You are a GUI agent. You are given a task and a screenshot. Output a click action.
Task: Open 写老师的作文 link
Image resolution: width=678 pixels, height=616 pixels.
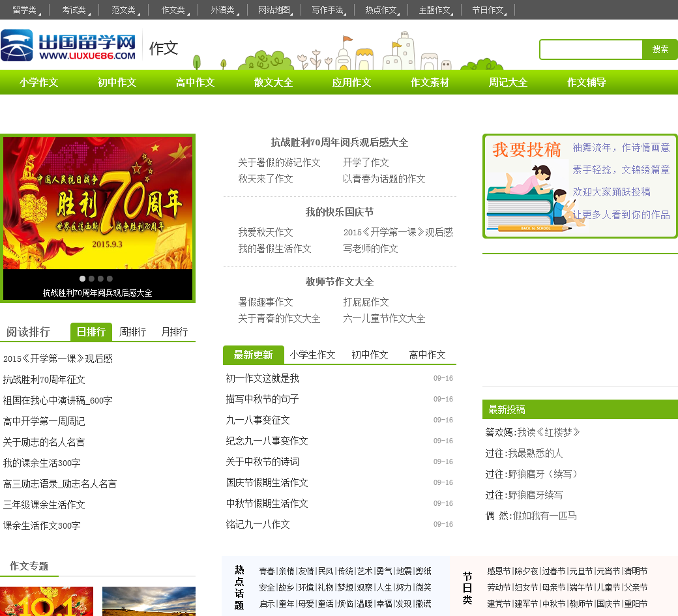pos(370,248)
